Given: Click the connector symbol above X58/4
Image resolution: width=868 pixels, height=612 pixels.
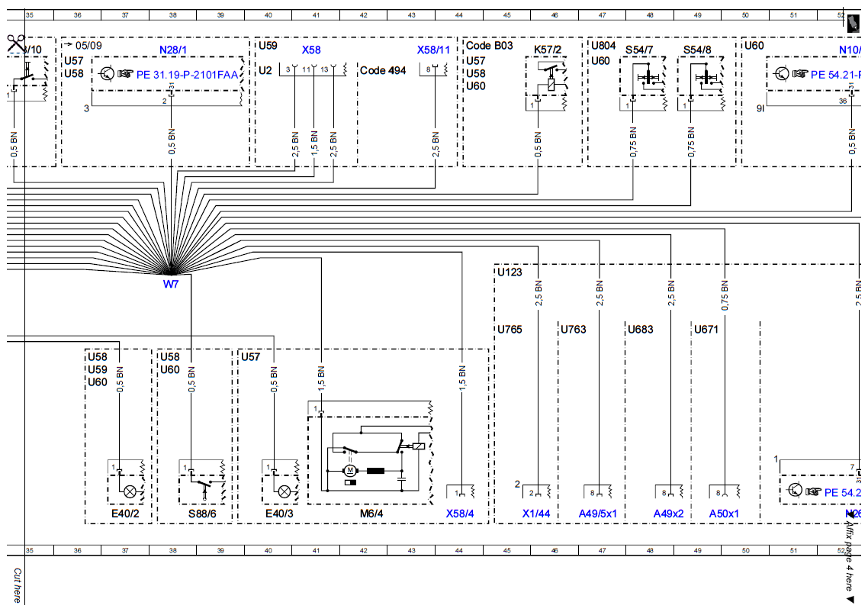Looking at the screenshot, I should [x=461, y=491].
